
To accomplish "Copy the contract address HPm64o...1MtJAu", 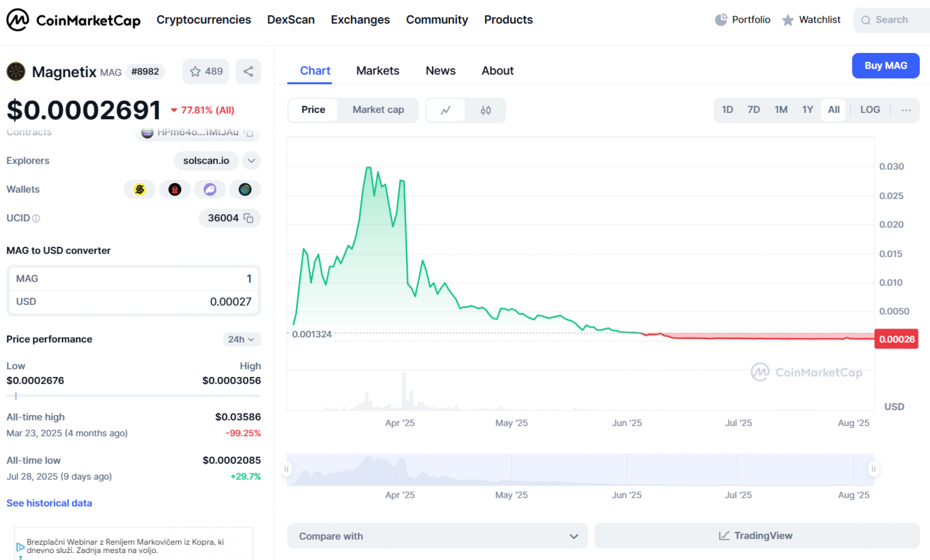I will tap(249, 132).
